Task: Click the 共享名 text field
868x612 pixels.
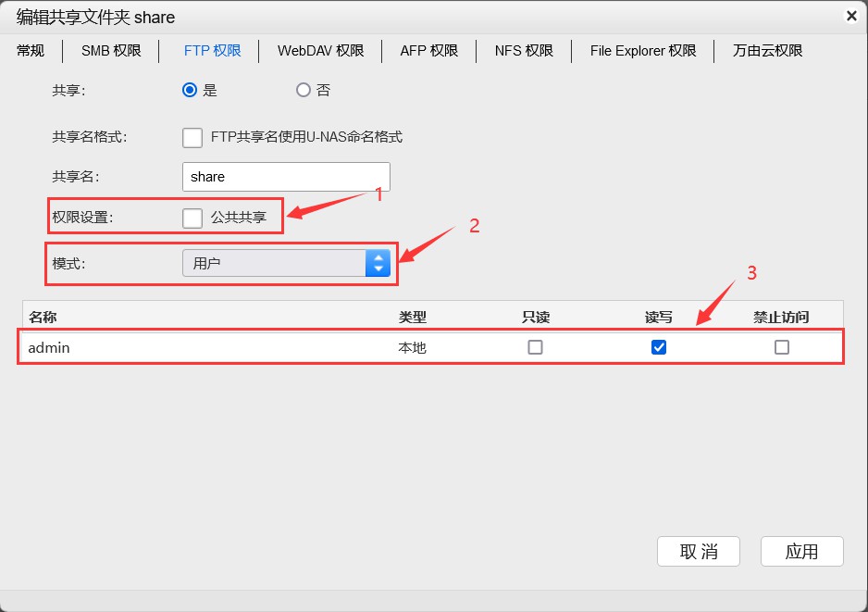Action: pos(286,177)
